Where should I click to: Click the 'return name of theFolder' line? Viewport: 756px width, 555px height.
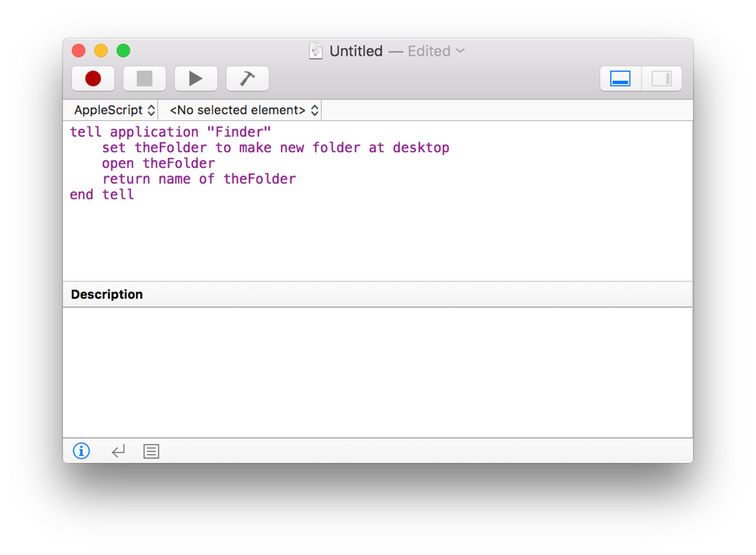pyautogui.click(x=198, y=178)
